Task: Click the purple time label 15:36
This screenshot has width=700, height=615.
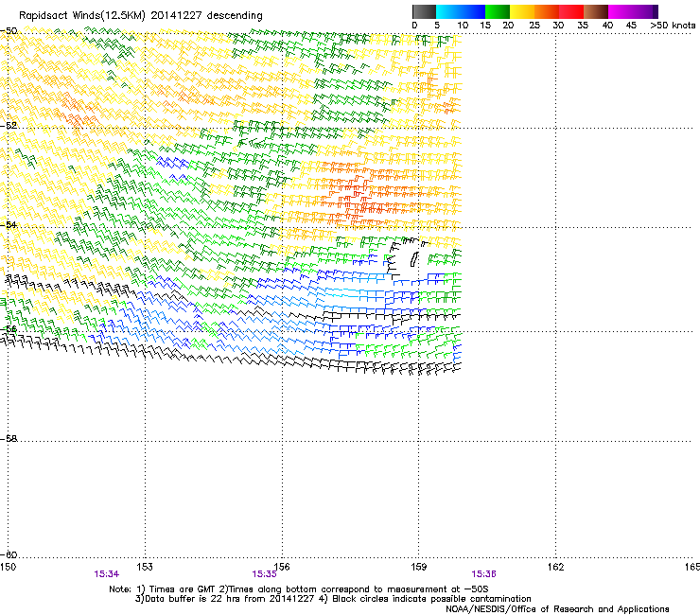Action: (484, 574)
